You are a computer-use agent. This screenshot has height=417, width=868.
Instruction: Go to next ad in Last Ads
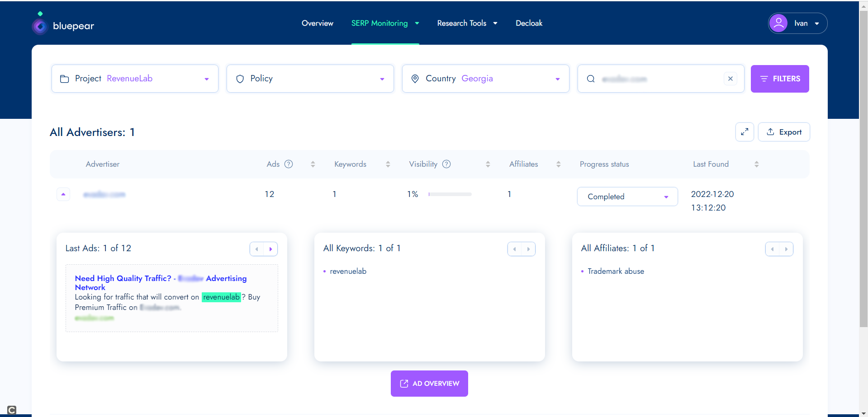(270, 249)
